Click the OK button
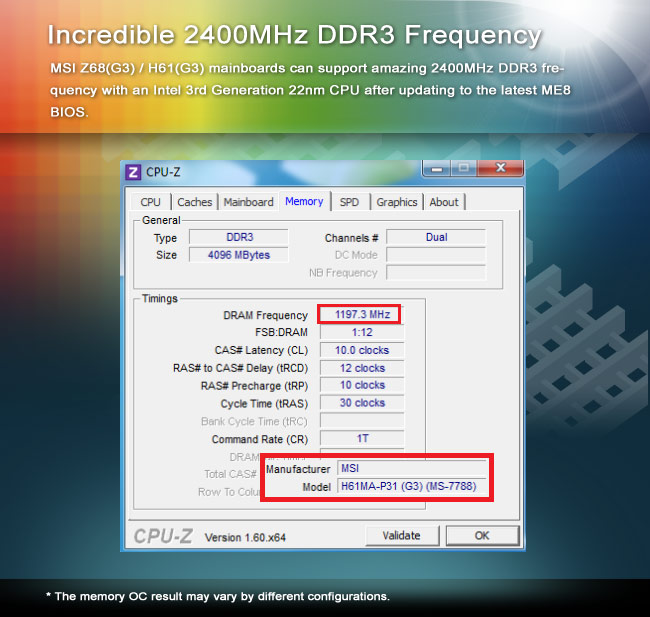Viewport: 650px width, 617px height. click(482, 536)
